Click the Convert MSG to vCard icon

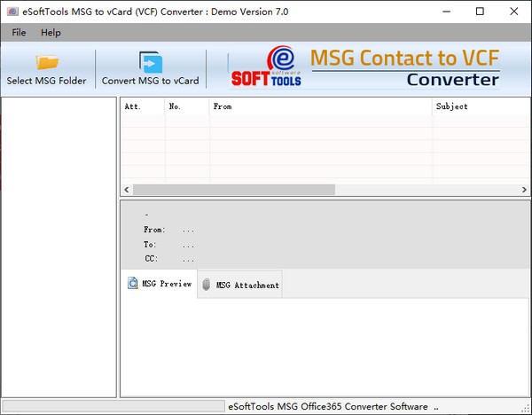(150, 63)
